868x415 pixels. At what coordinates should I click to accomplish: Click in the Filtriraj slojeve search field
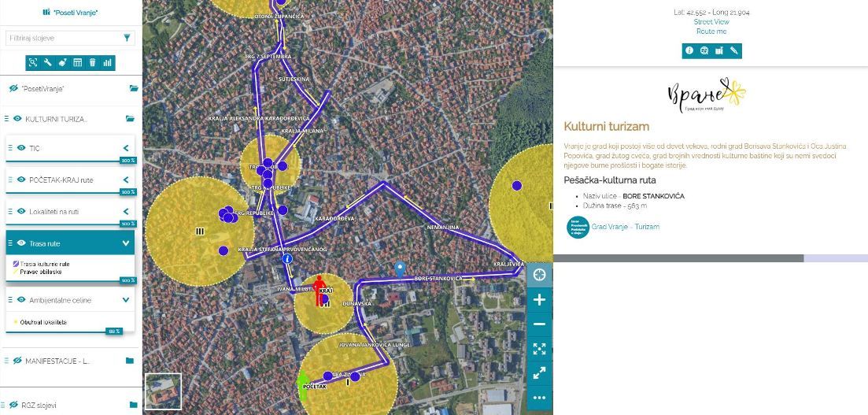click(61, 38)
